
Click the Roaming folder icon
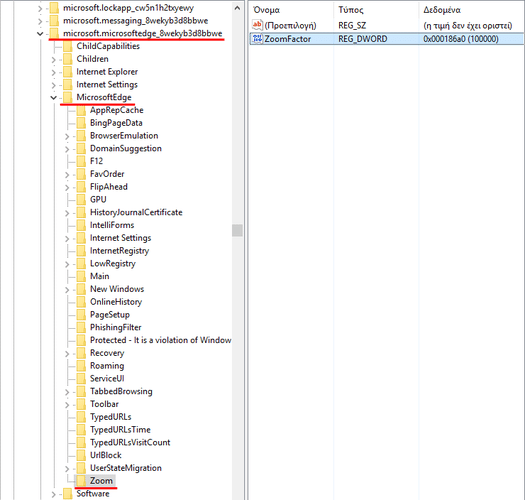[x=81, y=366]
